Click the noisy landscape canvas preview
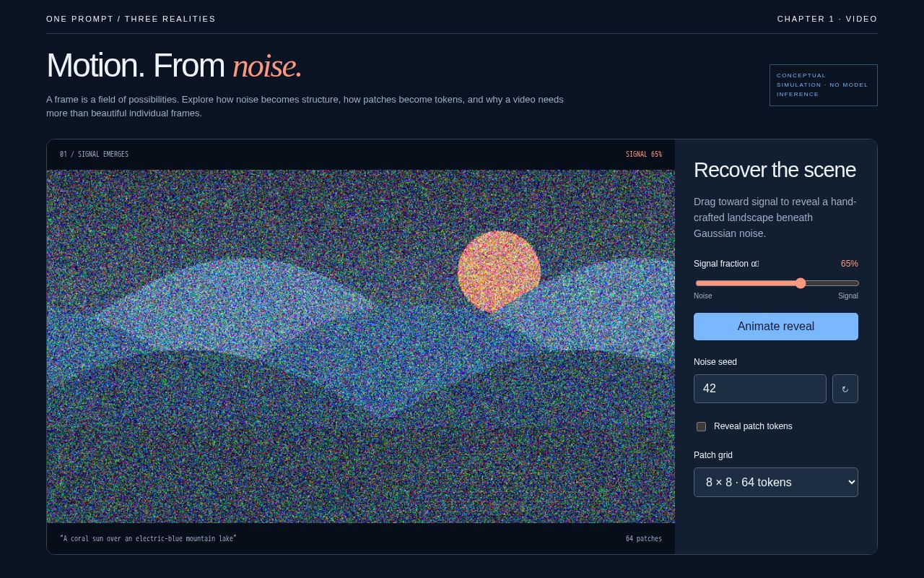Image resolution: width=924 pixels, height=578 pixels. coord(361,346)
